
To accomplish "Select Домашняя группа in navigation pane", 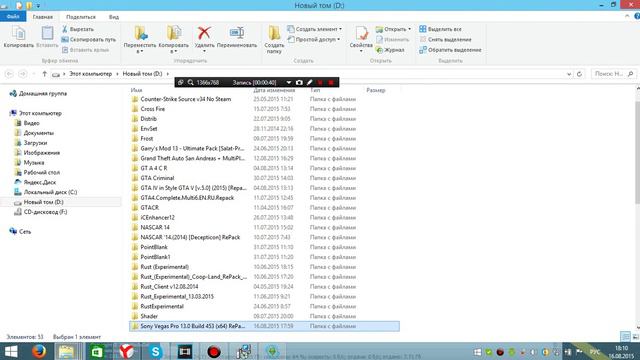I will tap(43, 93).
